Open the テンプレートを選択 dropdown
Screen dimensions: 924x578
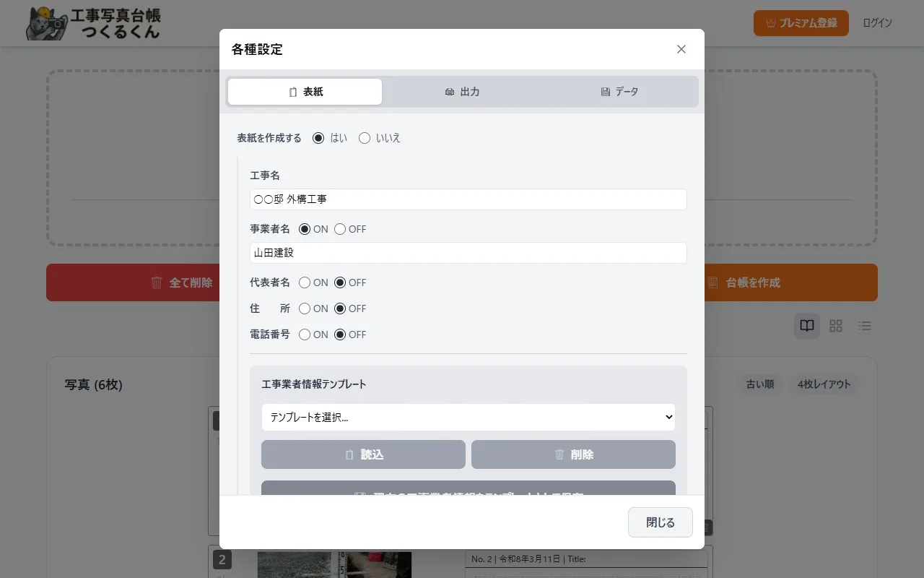coord(468,417)
